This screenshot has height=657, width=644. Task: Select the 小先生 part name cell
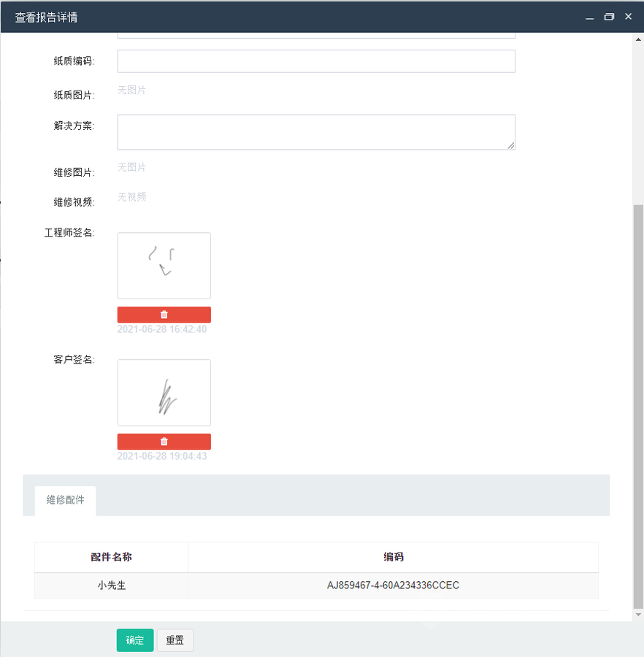(x=111, y=585)
